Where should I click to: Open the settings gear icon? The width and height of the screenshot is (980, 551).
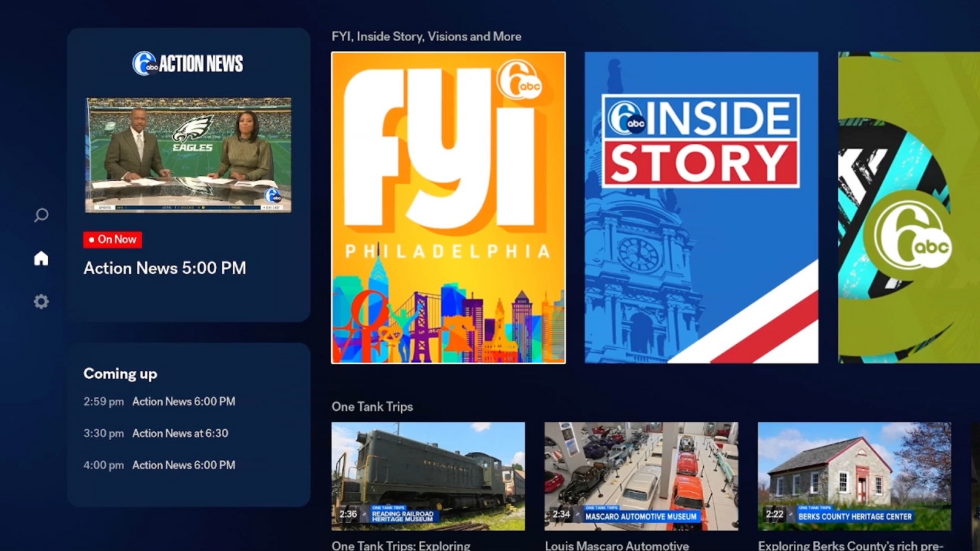pyautogui.click(x=41, y=301)
